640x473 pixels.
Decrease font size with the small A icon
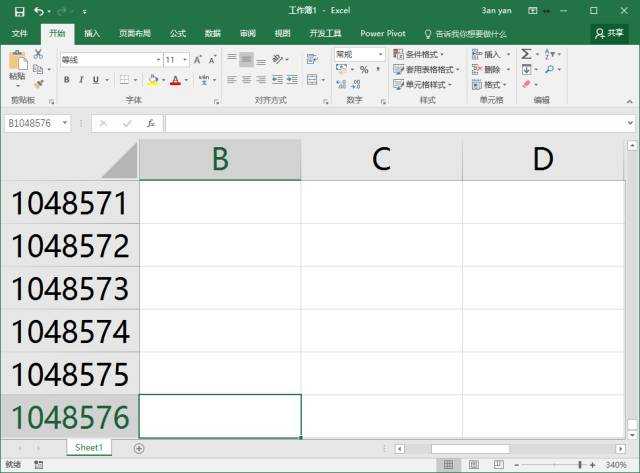coord(212,60)
